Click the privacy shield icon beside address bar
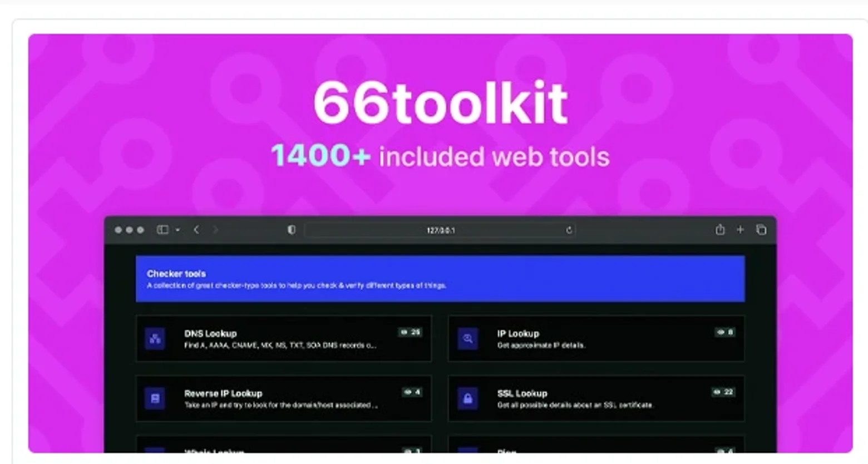The height and width of the screenshot is (464, 868). pos(291,230)
